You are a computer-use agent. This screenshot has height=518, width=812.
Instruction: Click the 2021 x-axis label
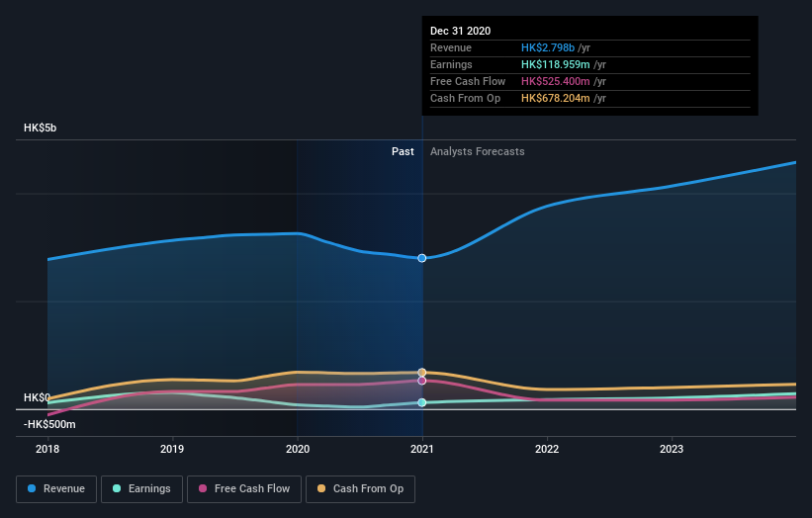(422, 449)
